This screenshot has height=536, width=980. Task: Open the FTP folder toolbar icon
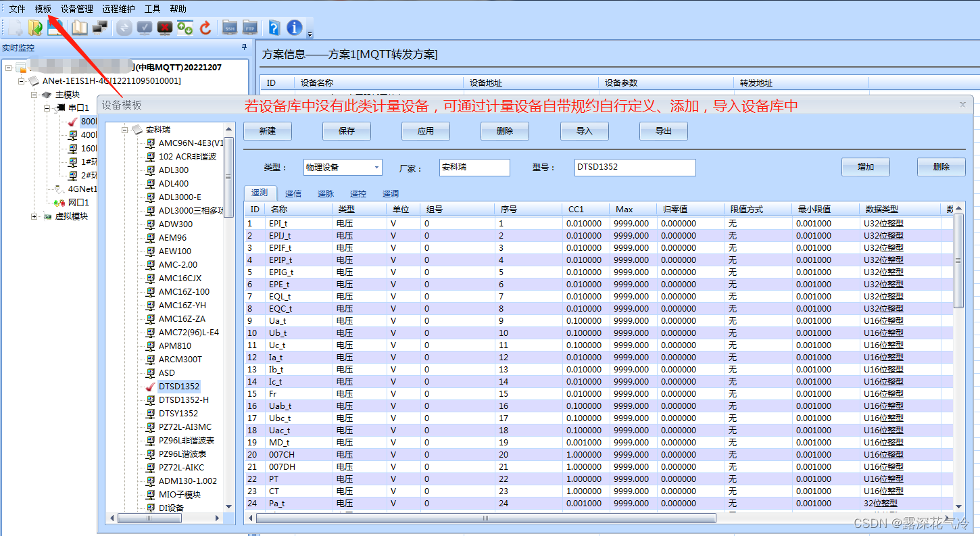(x=250, y=28)
